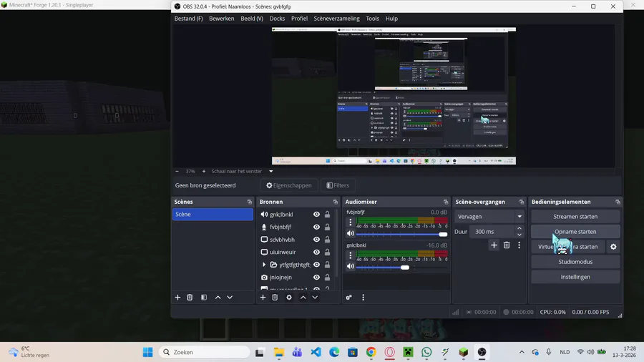Hide the fvbjnbfjf source
The height and width of the screenshot is (362, 644).
pyautogui.click(x=317, y=227)
